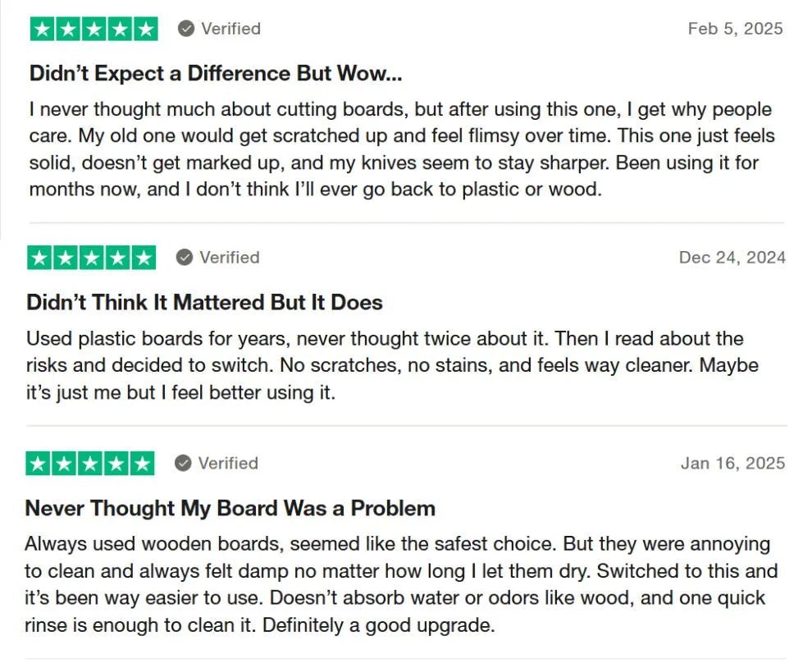Screen dimensions: 812x668
Task: Click the Verified label on Jan 16 review
Action: [228, 463]
